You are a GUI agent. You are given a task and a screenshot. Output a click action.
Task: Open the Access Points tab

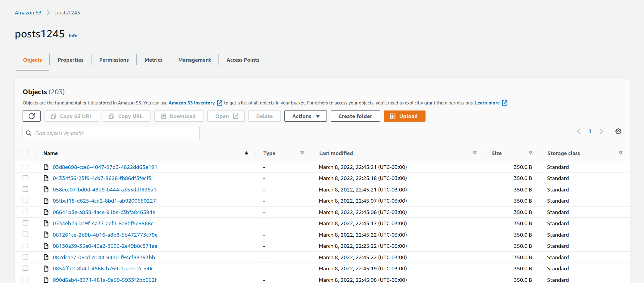[x=243, y=60]
